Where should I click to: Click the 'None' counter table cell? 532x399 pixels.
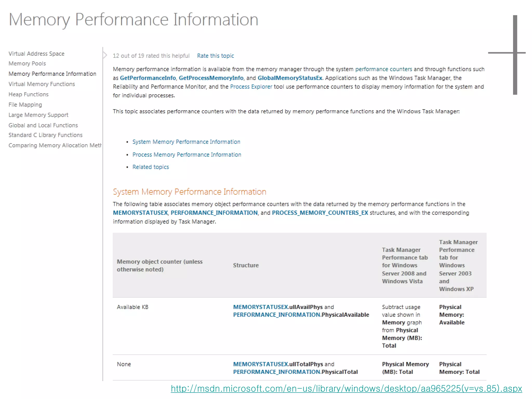124,364
